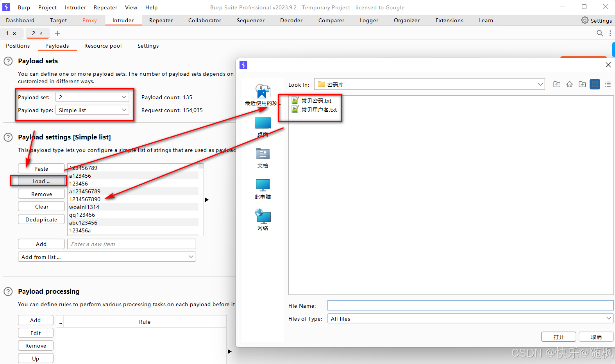Create new folder in file dialog
This screenshot has width=615, height=364.
[x=582, y=84]
